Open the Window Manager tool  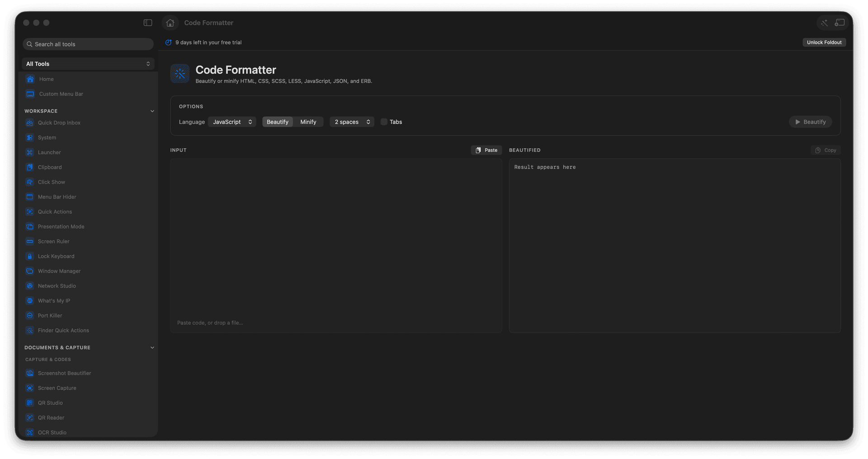pos(88,271)
